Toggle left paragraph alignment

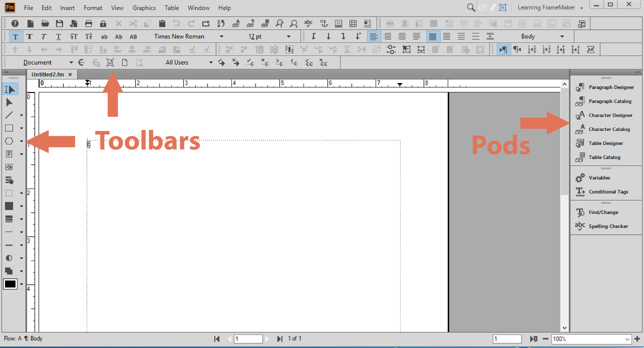tap(373, 37)
